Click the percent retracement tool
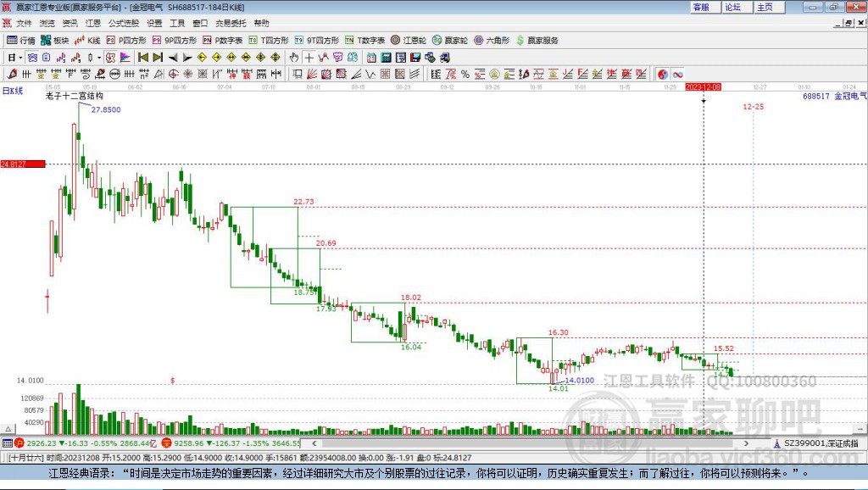Screen dimensions: 868x490 tap(465, 75)
